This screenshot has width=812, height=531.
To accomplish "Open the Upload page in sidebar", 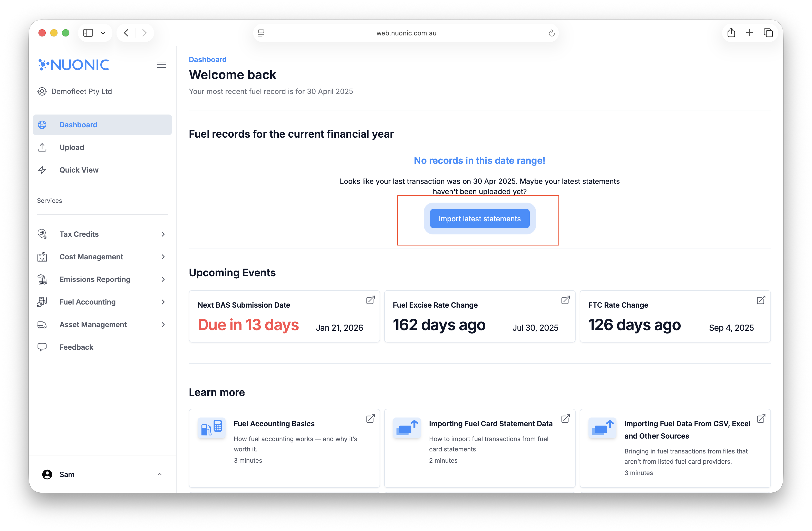I will coord(72,147).
